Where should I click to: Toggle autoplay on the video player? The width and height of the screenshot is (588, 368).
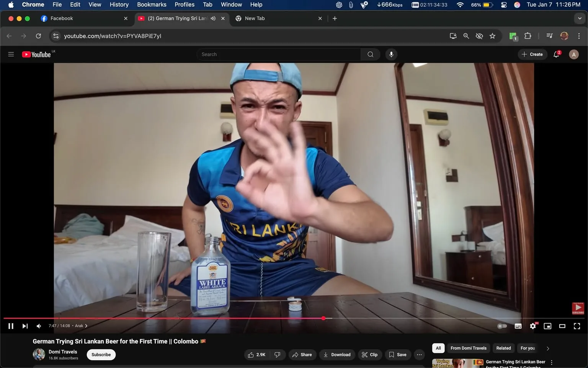coord(502,326)
